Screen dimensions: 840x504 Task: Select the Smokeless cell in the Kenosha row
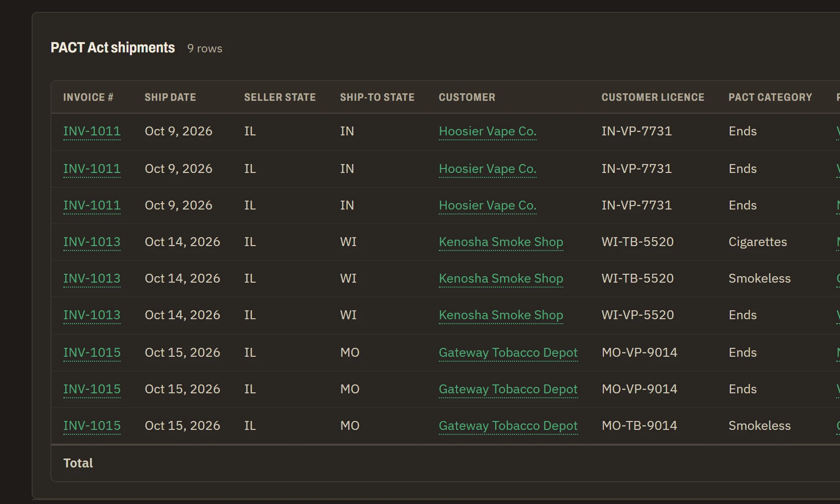759,279
